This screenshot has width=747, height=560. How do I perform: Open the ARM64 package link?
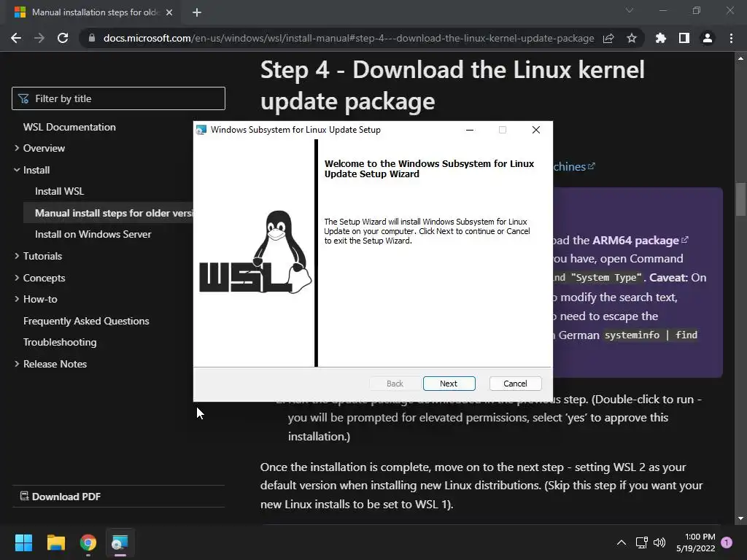point(640,241)
